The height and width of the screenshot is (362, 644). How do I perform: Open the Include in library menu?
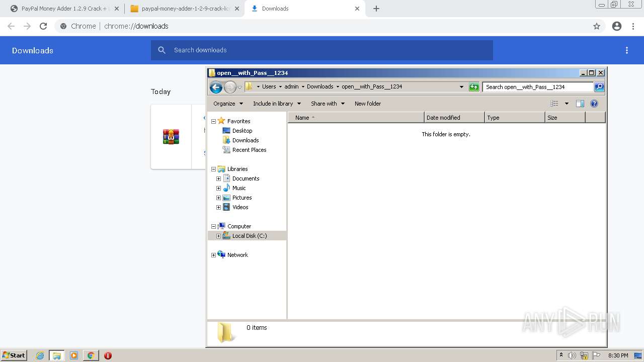click(277, 104)
